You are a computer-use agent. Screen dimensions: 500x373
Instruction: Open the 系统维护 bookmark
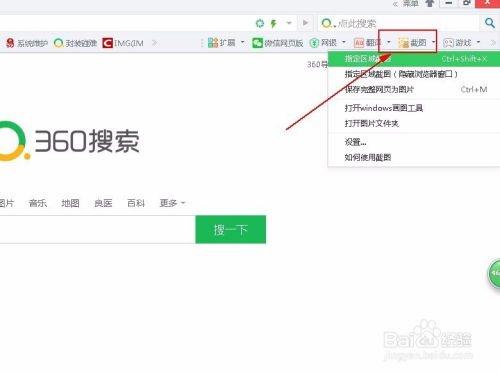click(27, 43)
